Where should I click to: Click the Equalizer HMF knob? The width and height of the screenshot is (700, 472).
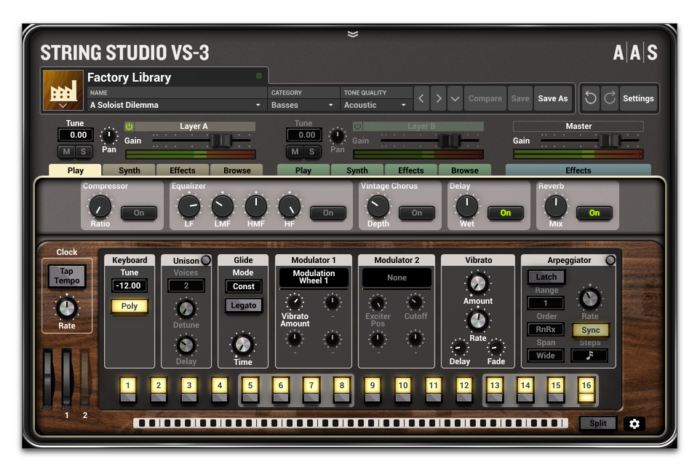click(x=256, y=207)
